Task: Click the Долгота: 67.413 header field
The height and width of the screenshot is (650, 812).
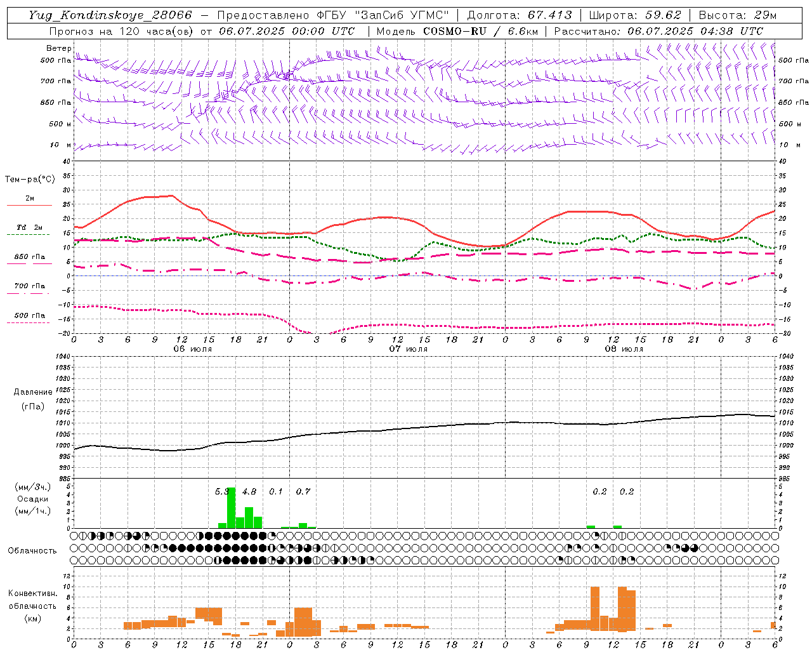Action: (520, 15)
